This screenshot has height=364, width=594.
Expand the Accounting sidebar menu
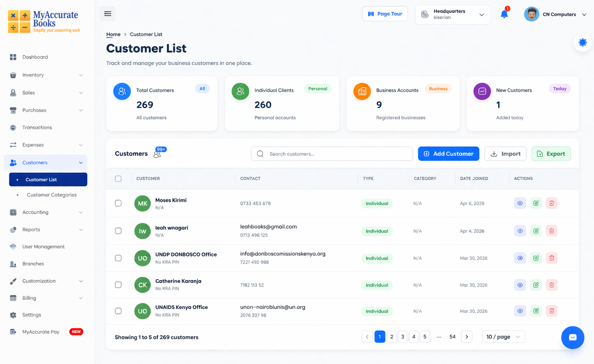[x=46, y=212]
